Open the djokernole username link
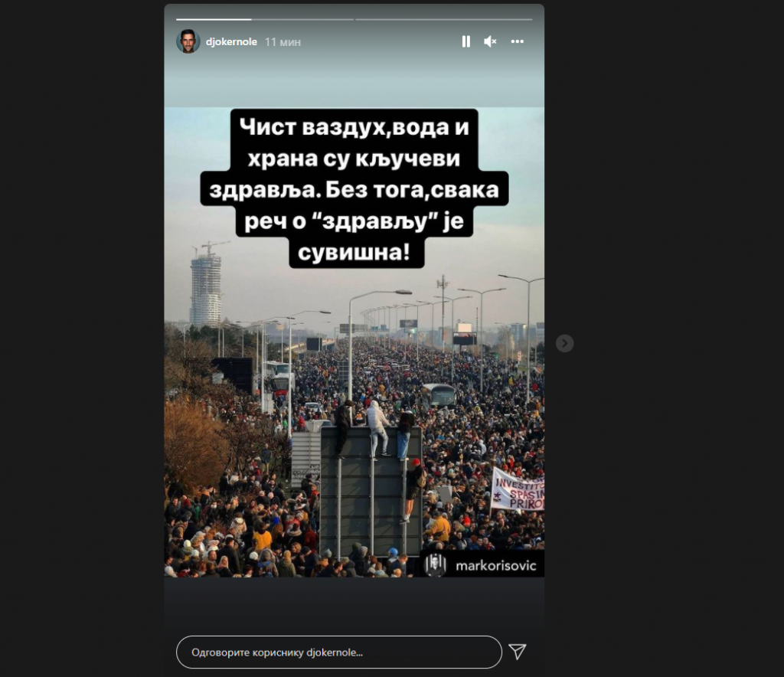784x677 pixels. click(231, 42)
